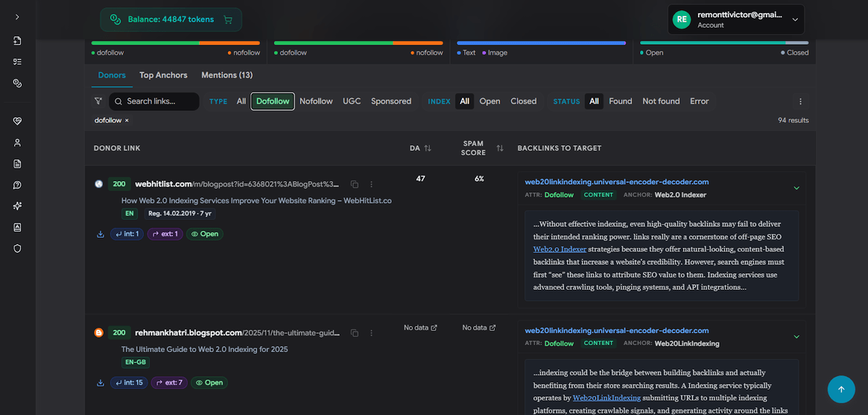Click the sparkle icon in the left sidebar
Viewport: 868px width, 415px height.
17,206
